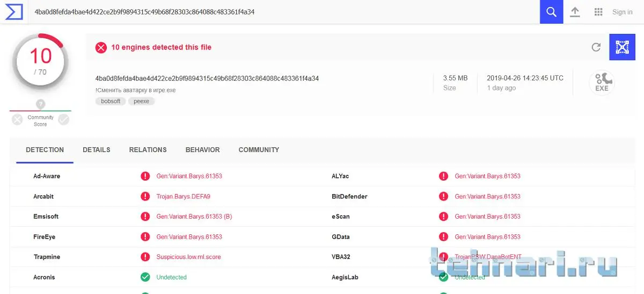Image resolution: width=644 pixels, height=294 pixels.
Task: Open the blue graph view icon
Action: pyautogui.click(x=622, y=47)
